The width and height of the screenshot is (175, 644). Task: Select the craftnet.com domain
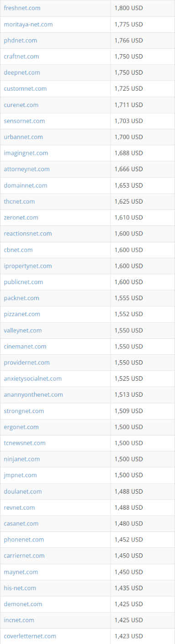point(21,56)
